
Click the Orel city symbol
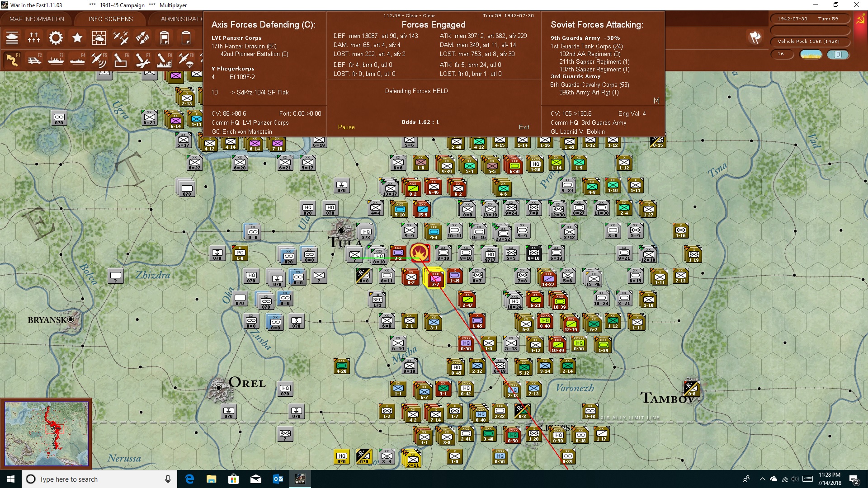218,388
